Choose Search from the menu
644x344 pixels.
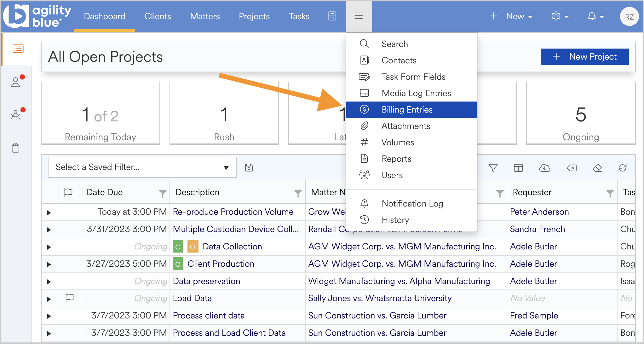click(411, 44)
